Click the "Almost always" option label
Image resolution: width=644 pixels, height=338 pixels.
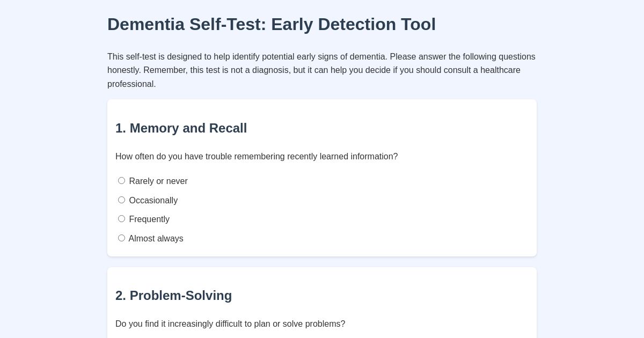pos(156,238)
